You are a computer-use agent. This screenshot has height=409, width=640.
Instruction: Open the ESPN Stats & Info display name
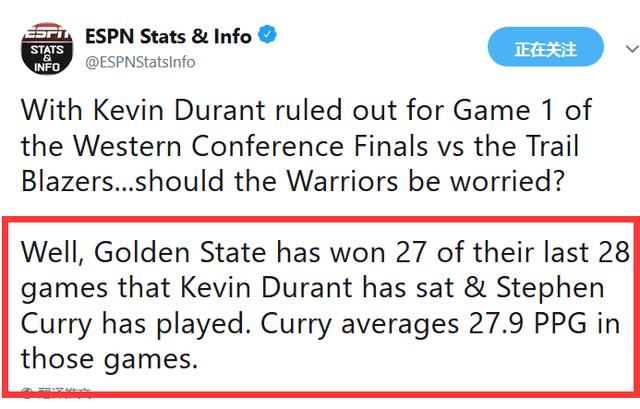click(168, 36)
